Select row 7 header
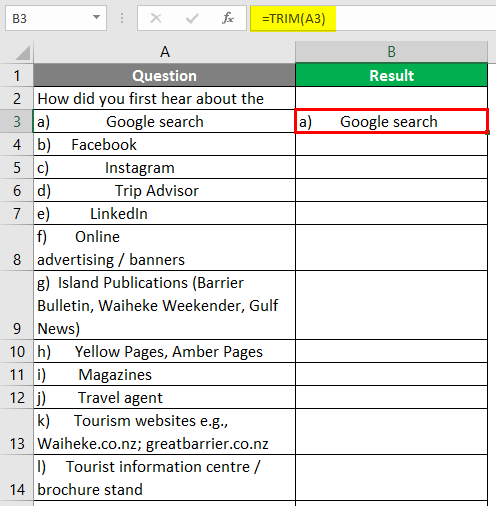496x506 pixels. click(x=17, y=213)
